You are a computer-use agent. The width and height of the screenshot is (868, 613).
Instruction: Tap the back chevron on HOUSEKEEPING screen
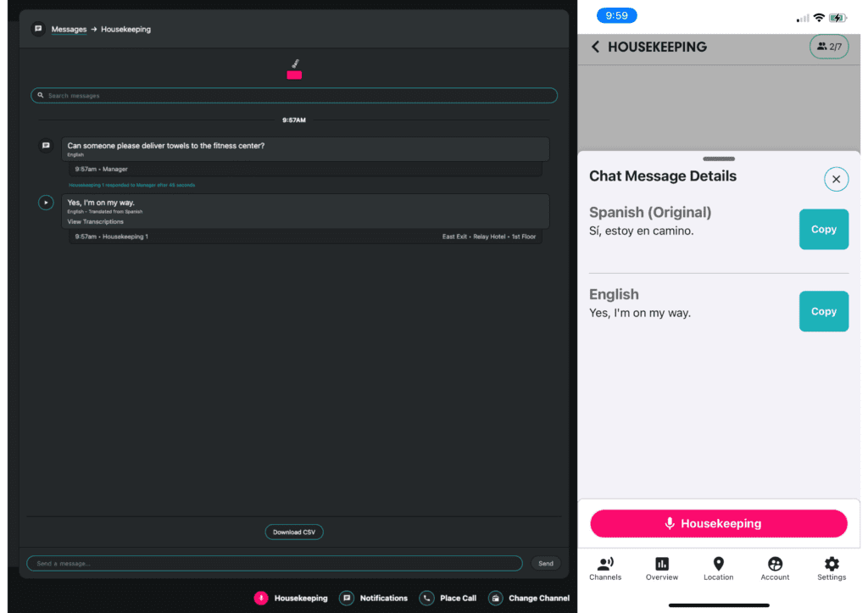tap(595, 47)
